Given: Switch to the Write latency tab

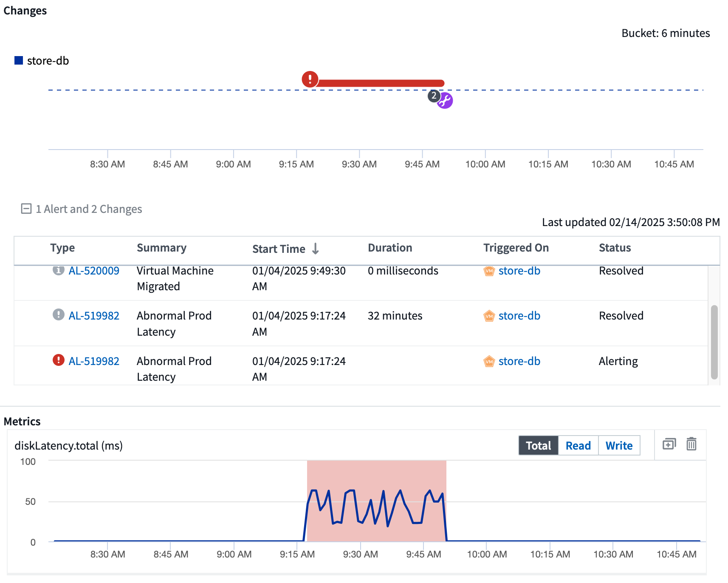Looking at the screenshot, I should [x=618, y=445].
